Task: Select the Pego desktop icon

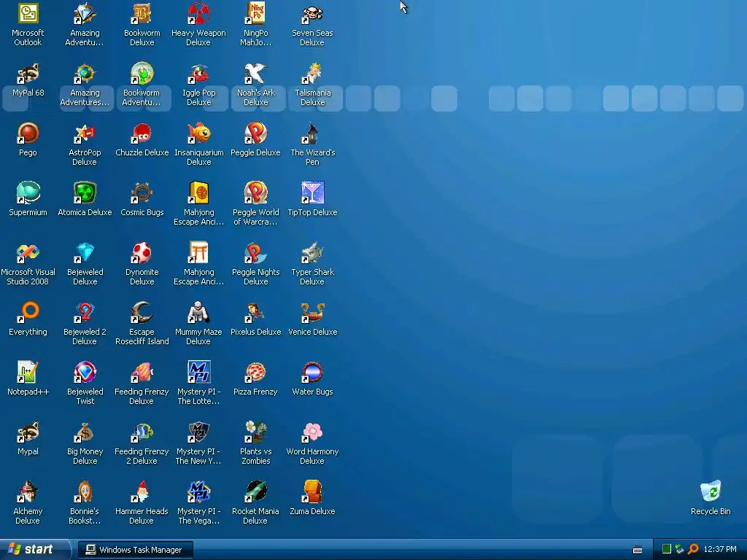Action: (x=28, y=133)
